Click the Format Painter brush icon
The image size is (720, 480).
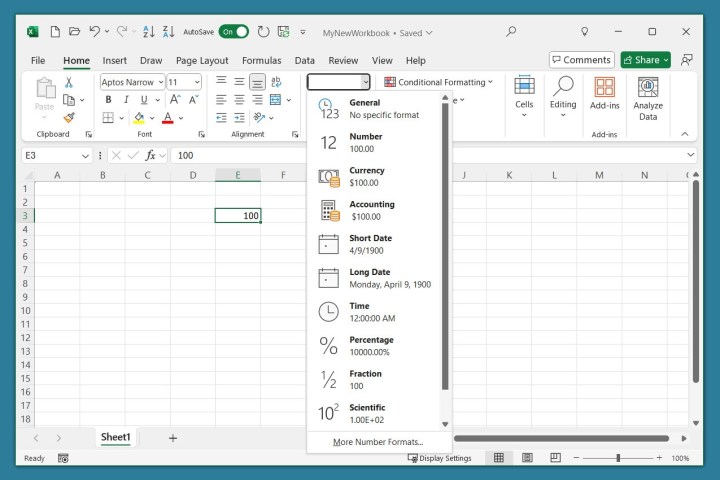69,118
